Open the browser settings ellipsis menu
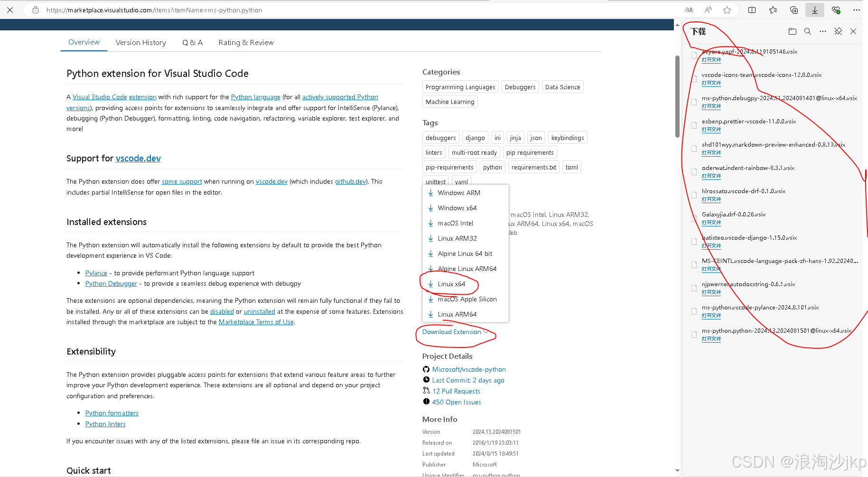 click(857, 10)
